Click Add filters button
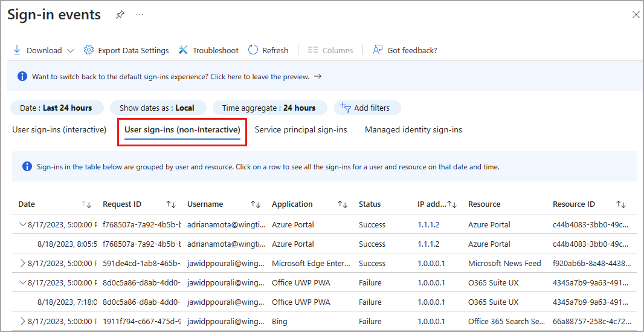This screenshot has height=332, width=644. (367, 108)
